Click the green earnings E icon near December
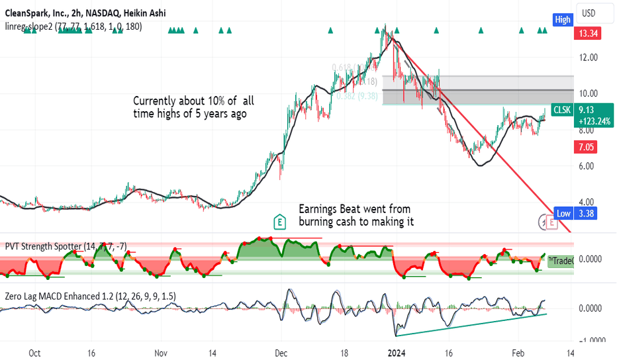Viewport: 617px width, 364px height. point(280,222)
